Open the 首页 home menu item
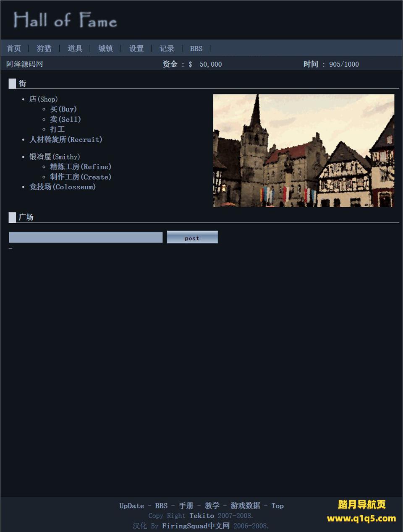Viewport: 403px width, 532px height. click(x=14, y=49)
